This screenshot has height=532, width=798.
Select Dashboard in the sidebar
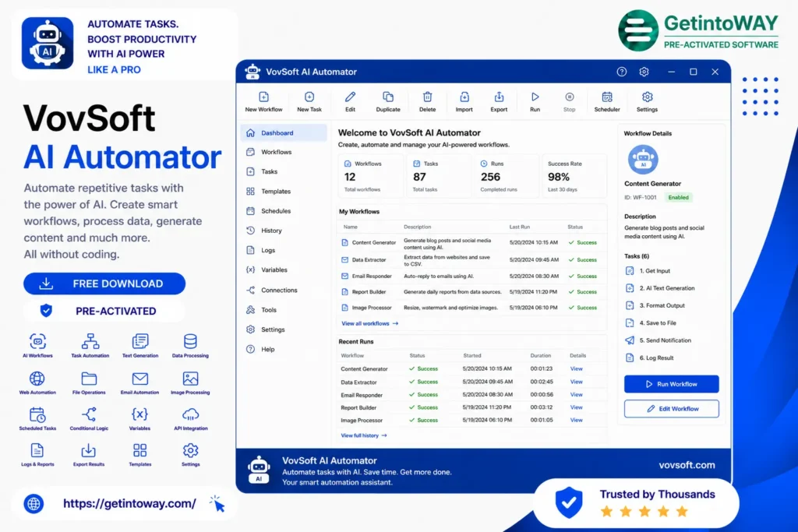[x=284, y=132]
